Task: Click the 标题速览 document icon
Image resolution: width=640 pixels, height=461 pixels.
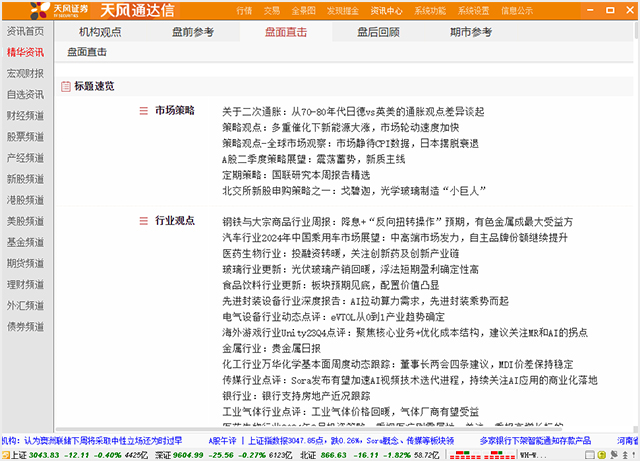Action: (66, 86)
